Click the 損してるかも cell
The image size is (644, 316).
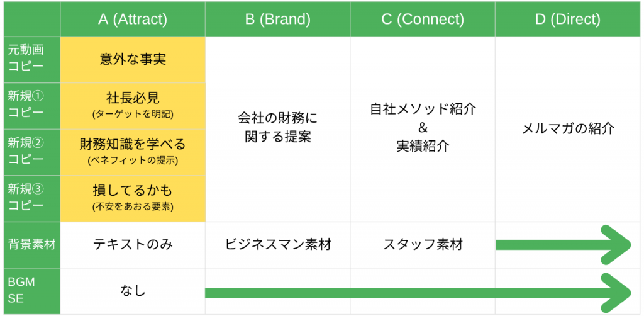(x=133, y=199)
